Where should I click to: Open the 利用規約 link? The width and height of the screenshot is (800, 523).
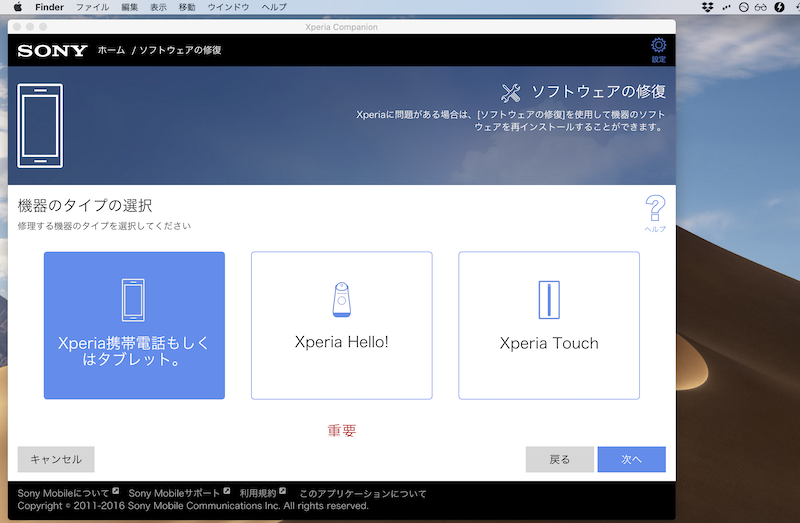coord(256,493)
